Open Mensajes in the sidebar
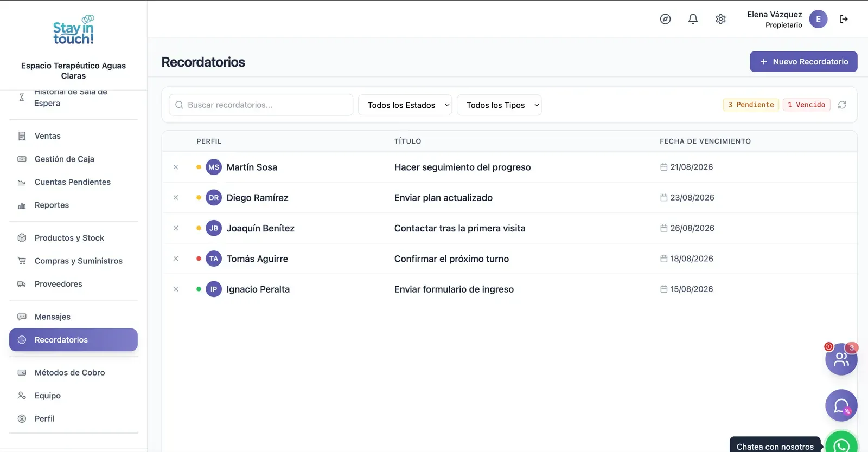 coord(73,317)
